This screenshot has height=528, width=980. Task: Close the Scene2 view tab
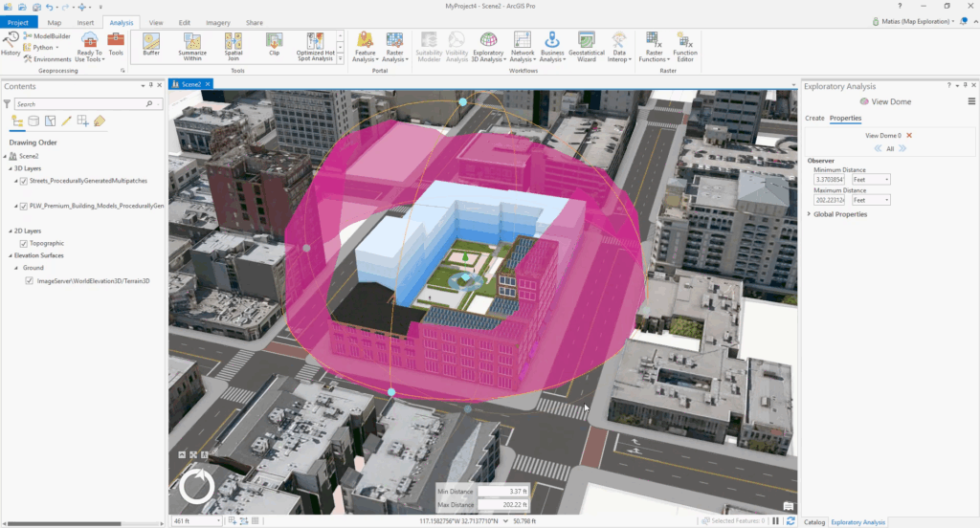click(208, 84)
